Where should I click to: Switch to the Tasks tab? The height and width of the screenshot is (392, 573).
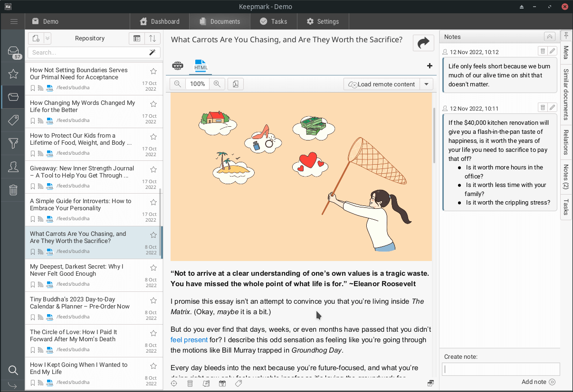coord(273,21)
